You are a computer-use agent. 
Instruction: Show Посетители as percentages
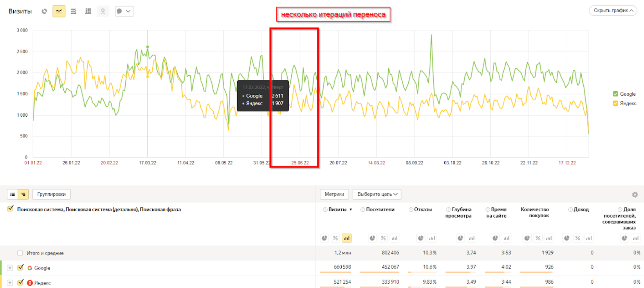(383, 238)
